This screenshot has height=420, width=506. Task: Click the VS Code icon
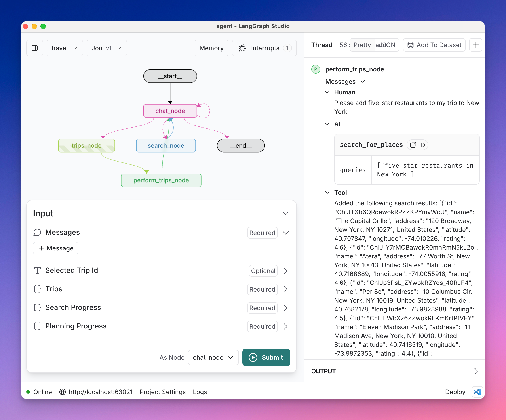pyautogui.click(x=477, y=392)
